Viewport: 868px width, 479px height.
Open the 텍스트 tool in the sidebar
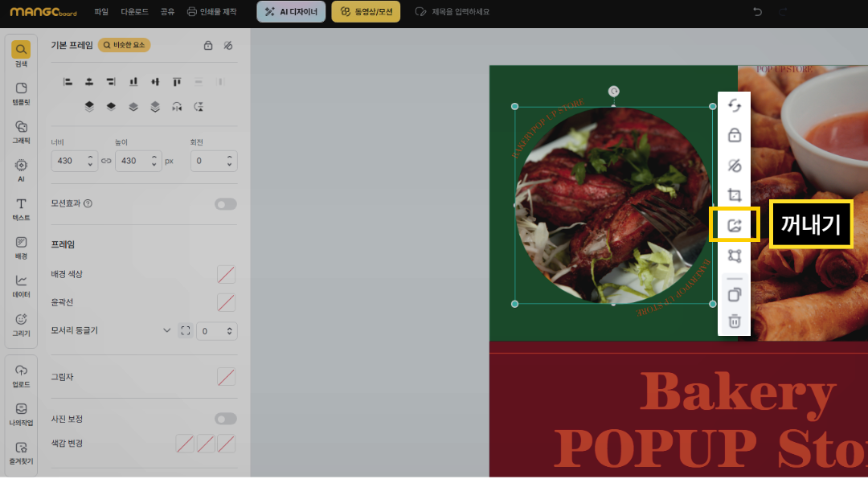tap(22, 209)
